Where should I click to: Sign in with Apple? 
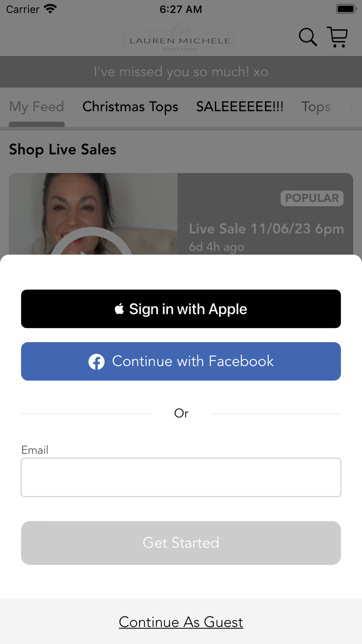click(181, 309)
